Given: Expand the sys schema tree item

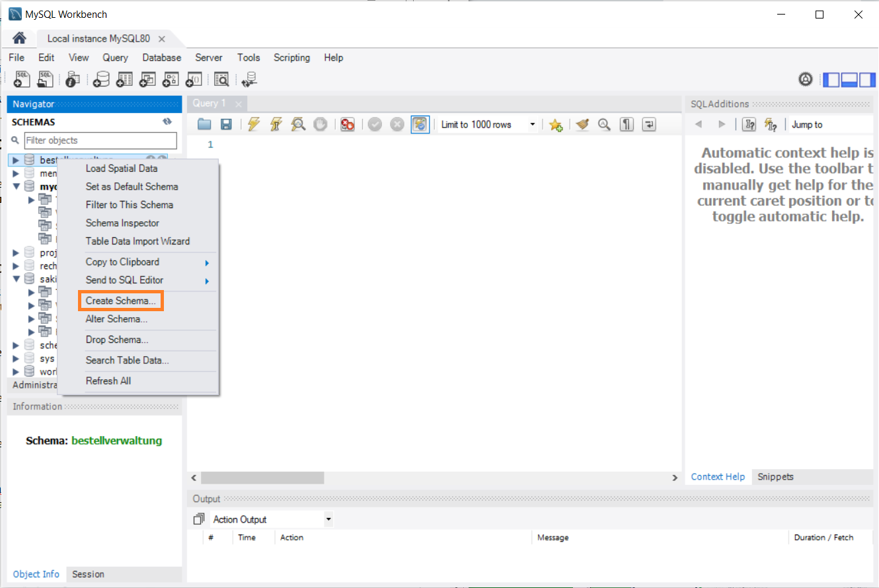Looking at the screenshot, I should [15, 358].
